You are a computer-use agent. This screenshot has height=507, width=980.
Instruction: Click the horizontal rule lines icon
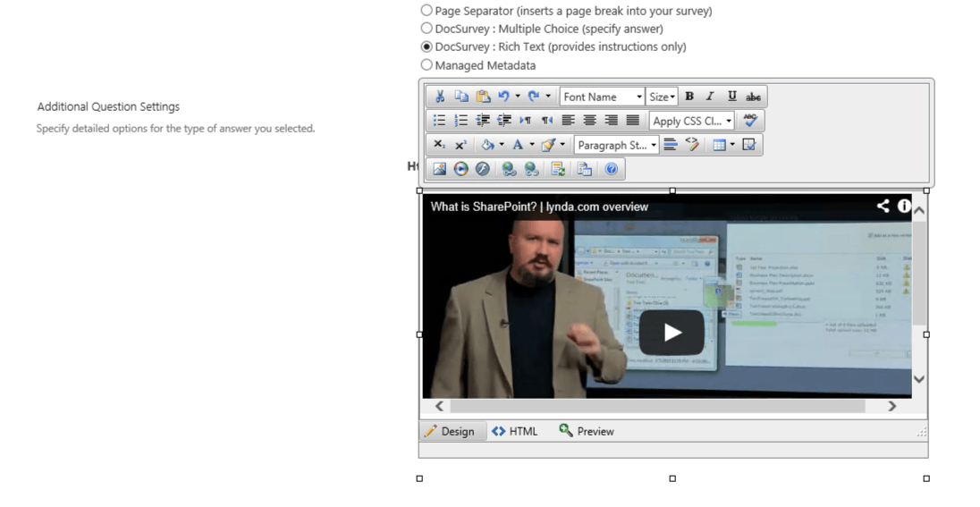tap(671, 145)
